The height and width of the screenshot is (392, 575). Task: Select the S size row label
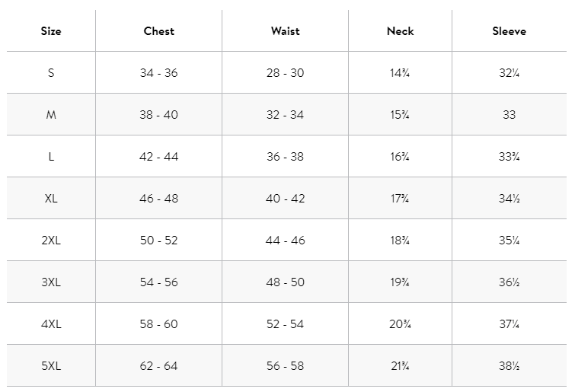51,73
